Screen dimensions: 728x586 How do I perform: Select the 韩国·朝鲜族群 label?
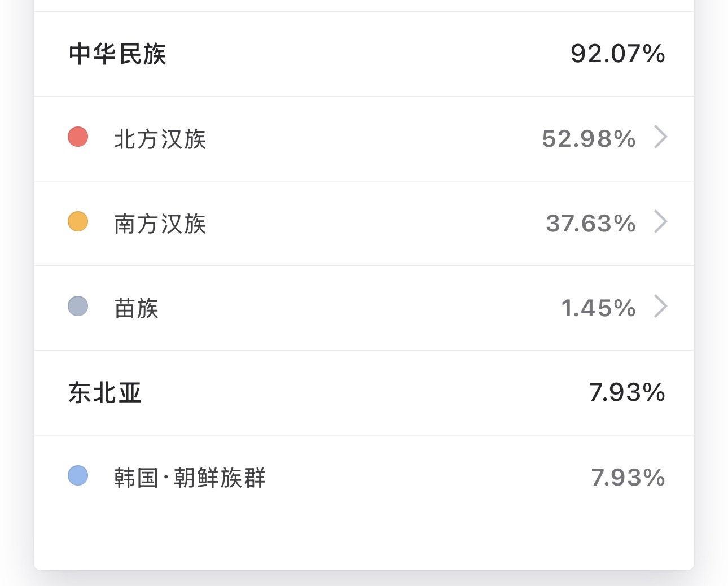[x=190, y=478]
